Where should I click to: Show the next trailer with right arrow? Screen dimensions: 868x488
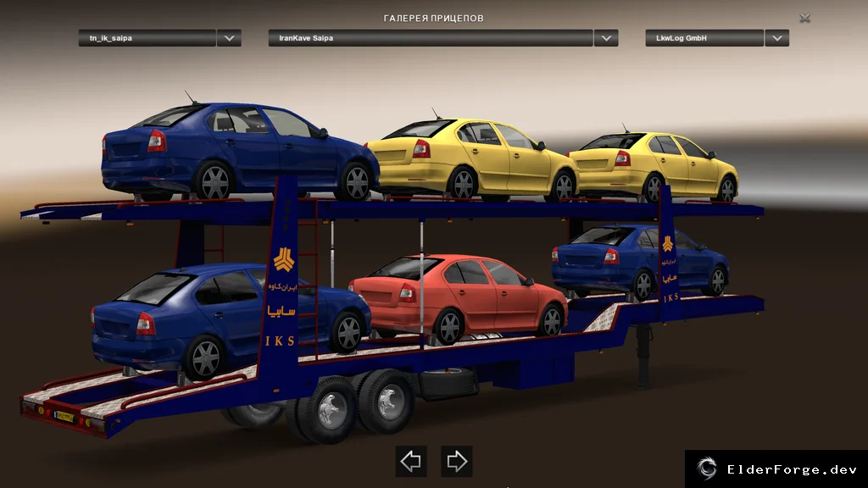[457, 461]
